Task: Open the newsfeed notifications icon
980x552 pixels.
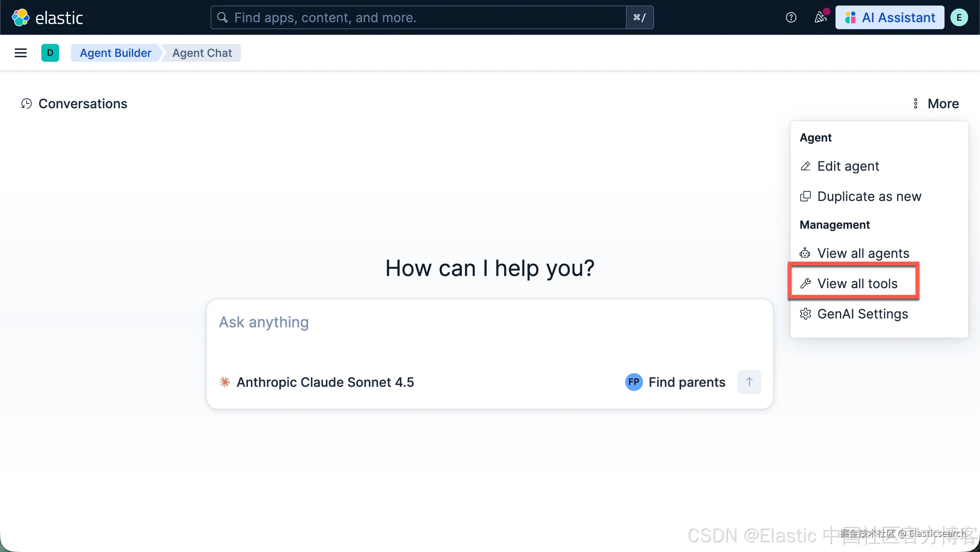Action: pyautogui.click(x=820, y=17)
